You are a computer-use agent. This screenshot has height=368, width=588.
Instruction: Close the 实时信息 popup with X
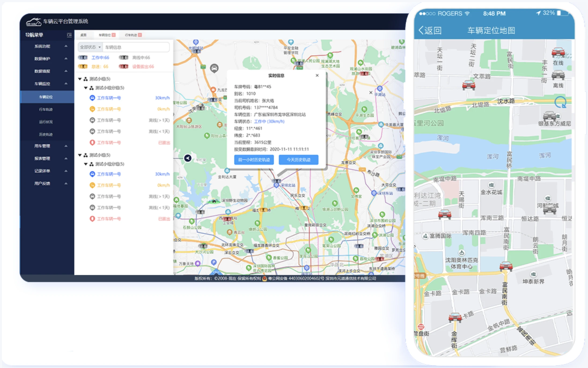click(317, 75)
